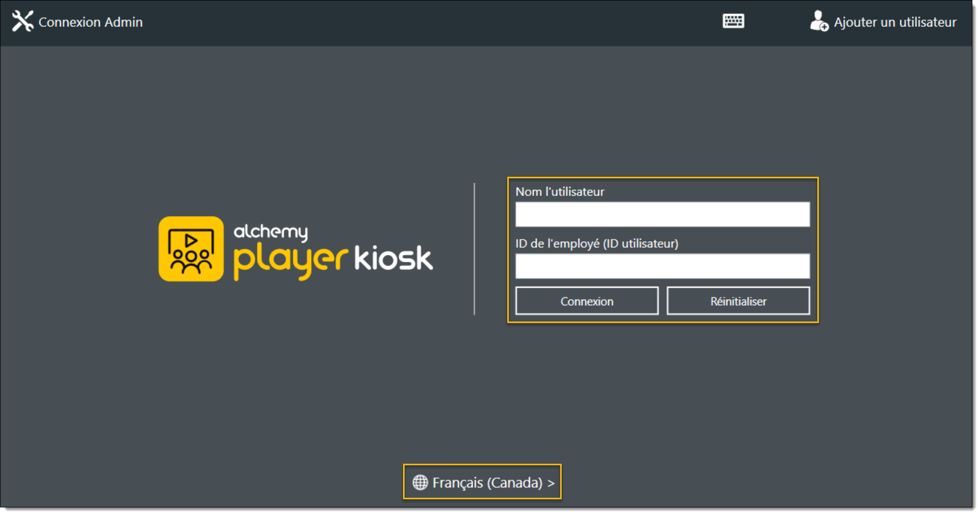Expand the language list using the > chevron
Image resolution: width=980 pixels, height=515 pixels.
pyautogui.click(x=551, y=483)
